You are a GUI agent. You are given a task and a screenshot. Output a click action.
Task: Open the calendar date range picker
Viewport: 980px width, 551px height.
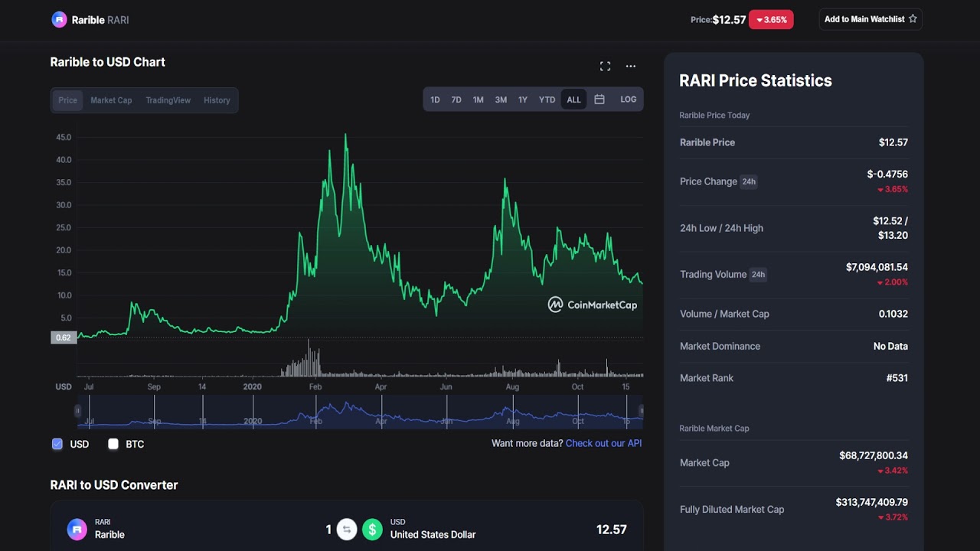[x=599, y=99]
